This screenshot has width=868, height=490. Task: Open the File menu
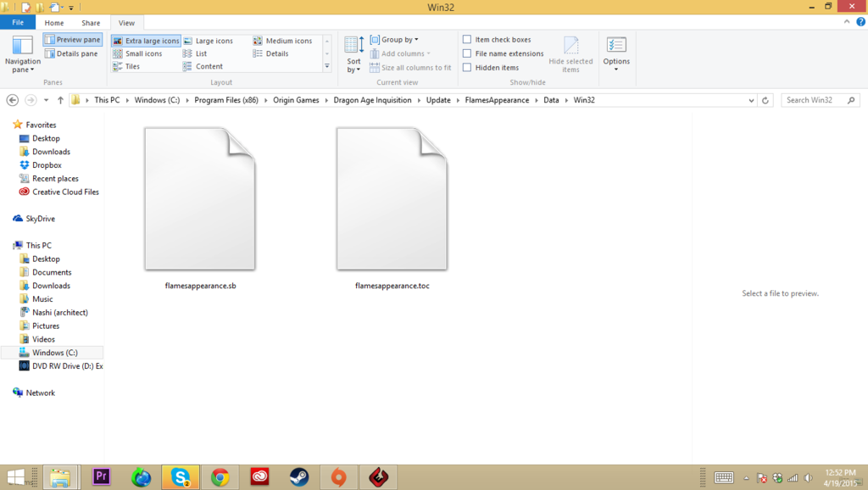click(18, 22)
